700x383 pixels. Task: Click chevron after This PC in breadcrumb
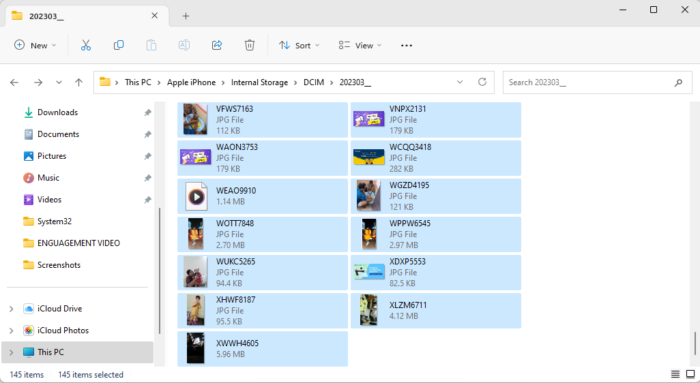pyautogui.click(x=158, y=83)
